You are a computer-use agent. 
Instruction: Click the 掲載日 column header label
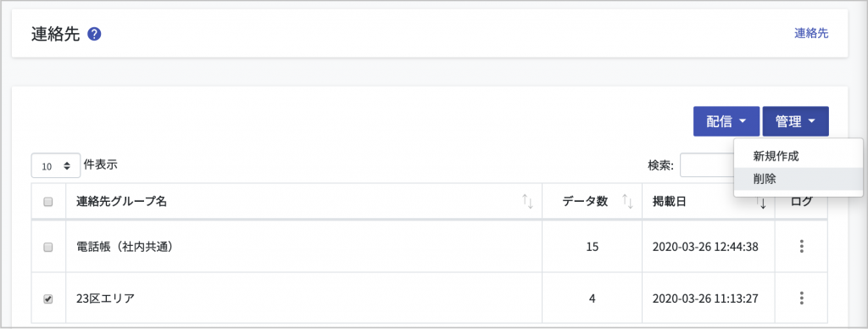pyautogui.click(x=670, y=202)
